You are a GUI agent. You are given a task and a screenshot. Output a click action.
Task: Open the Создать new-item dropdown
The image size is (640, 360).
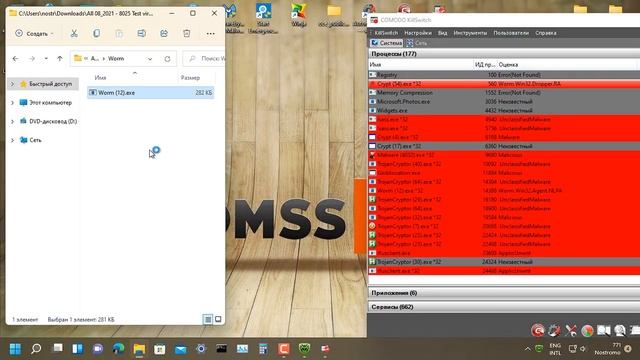(34, 33)
